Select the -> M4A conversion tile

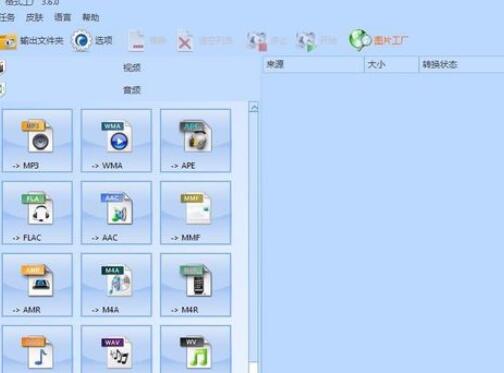pos(116,285)
